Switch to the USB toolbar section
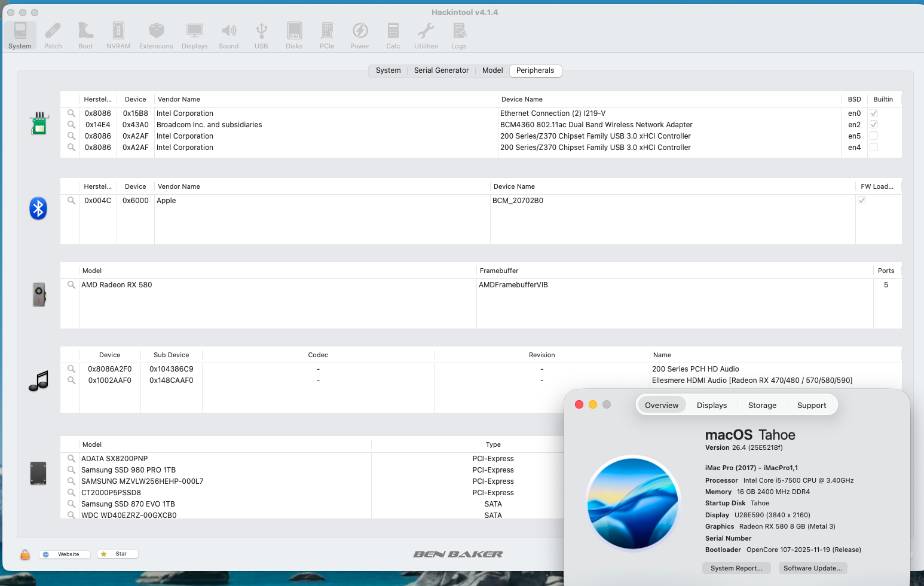924x586 pixels. coord(261,35)
